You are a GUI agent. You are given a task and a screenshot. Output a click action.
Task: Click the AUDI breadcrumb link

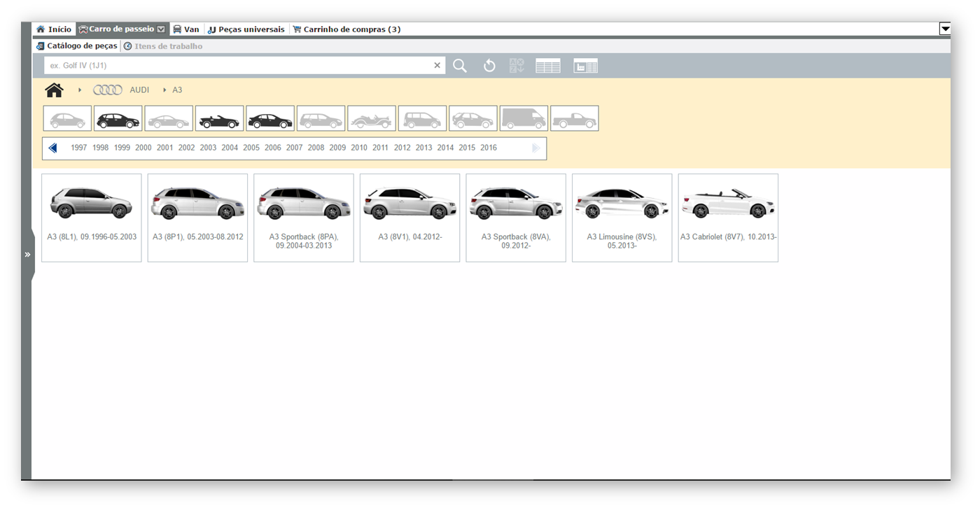coord(139,90)
